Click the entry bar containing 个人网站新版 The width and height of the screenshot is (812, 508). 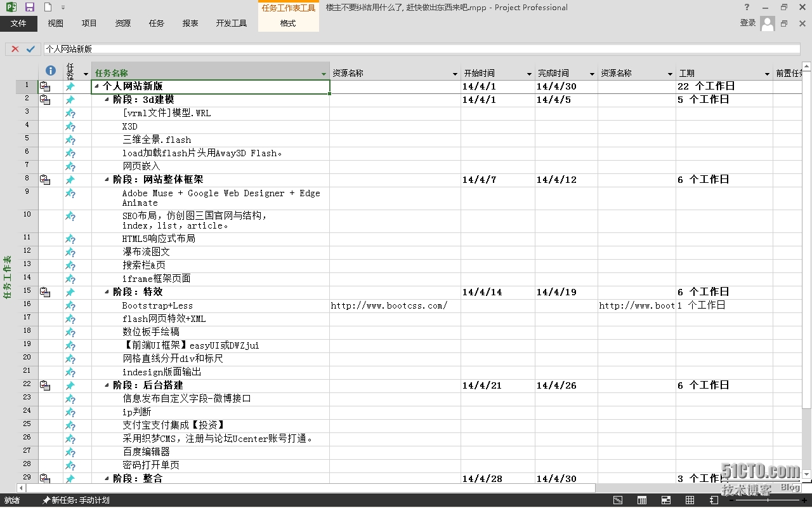click(422, 49)
